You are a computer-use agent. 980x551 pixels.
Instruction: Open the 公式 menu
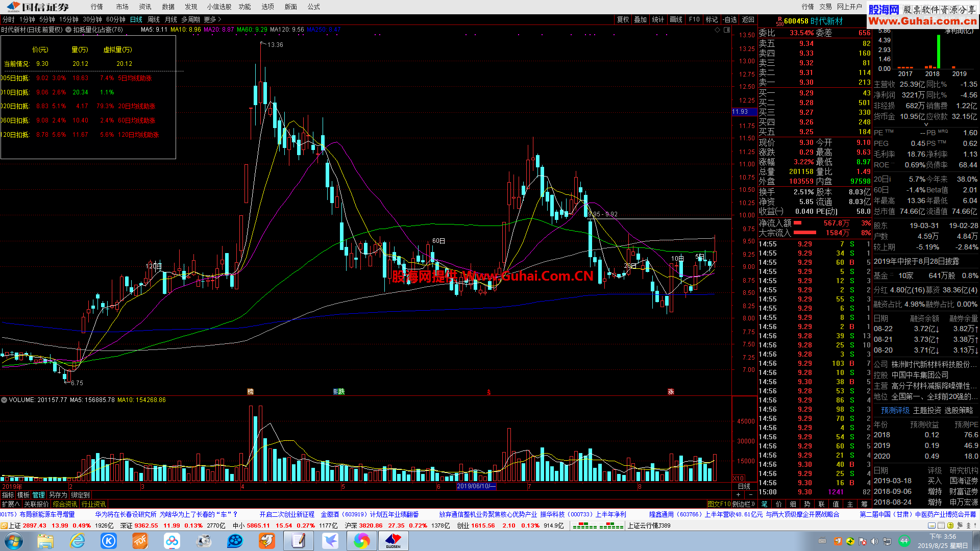[x=313, y=7]
